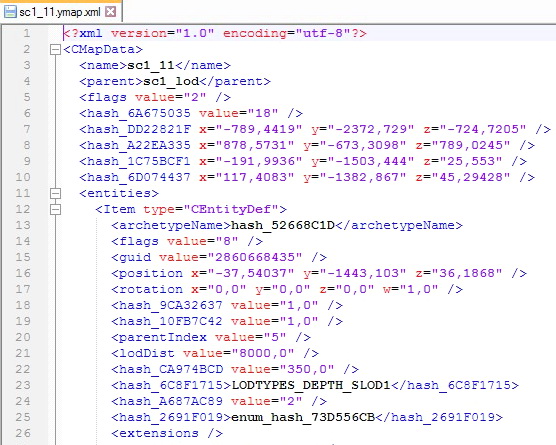Screen dimensions: 556x445
Task: Collapse the CMapData fold marker on line 2
Action: tap(55, 49)
